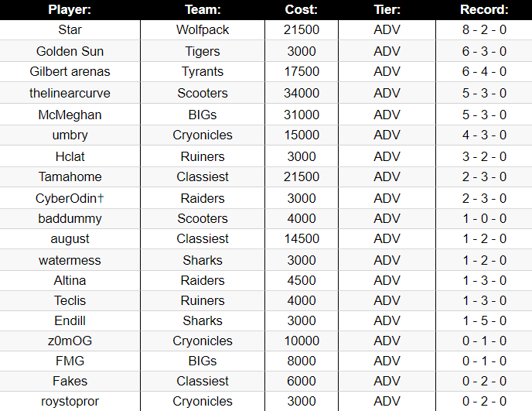Viewport: 532px width, 411px height.
Task: Click FMG's 8000 cost cell
Action: [302, 361]
